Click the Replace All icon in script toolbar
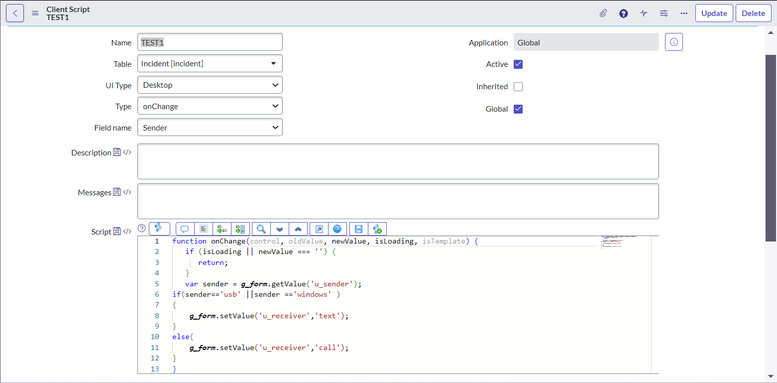The height and width of the screenshot is (383, 777). coord(241,229)
